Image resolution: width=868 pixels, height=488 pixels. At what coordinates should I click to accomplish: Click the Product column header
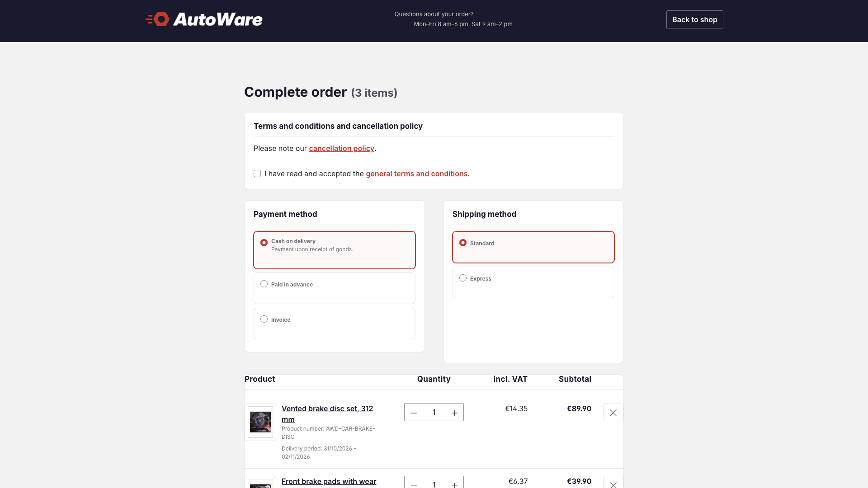pos(259,379)
